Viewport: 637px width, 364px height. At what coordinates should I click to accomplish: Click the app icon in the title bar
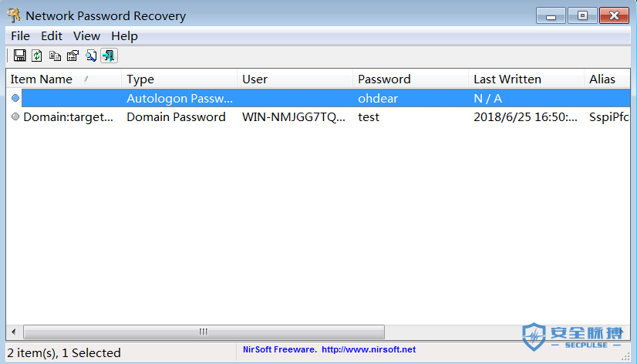[x=13, y=15]
